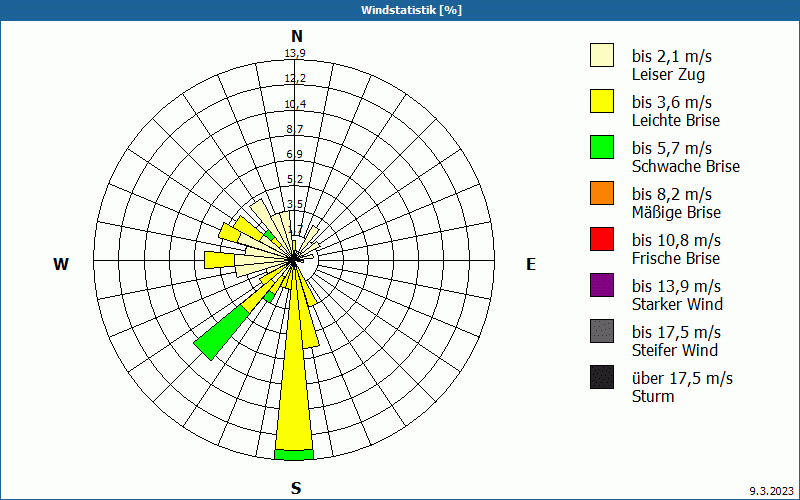Click the orange 'bis 8,2 m/s' swatch
The height and width of the screenshot is (500, 800).
(602, 193)
